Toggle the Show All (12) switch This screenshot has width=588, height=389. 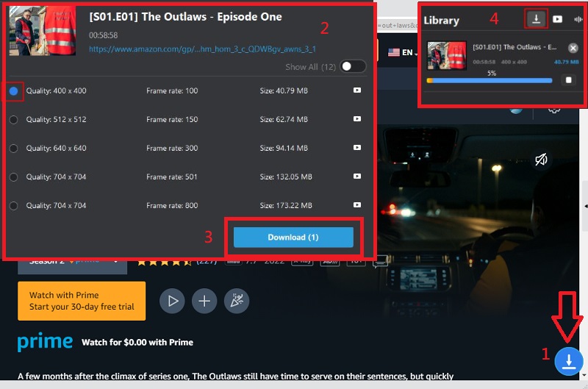point(352,67)
